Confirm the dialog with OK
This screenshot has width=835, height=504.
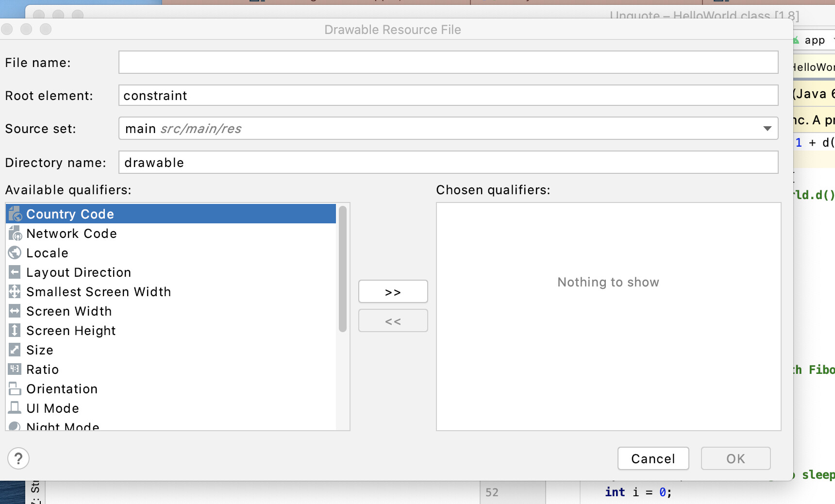tap(735, 459)
